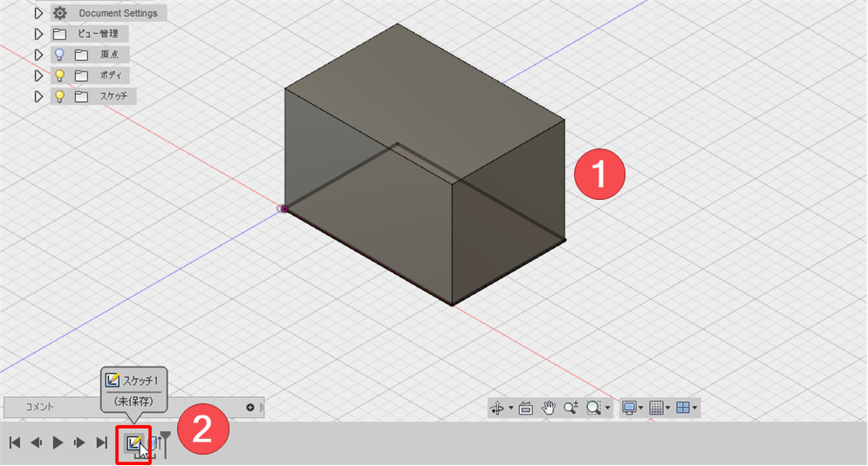
Task: Step timeline back one feature
Action: pyautogui.click(x=37, y=442)
